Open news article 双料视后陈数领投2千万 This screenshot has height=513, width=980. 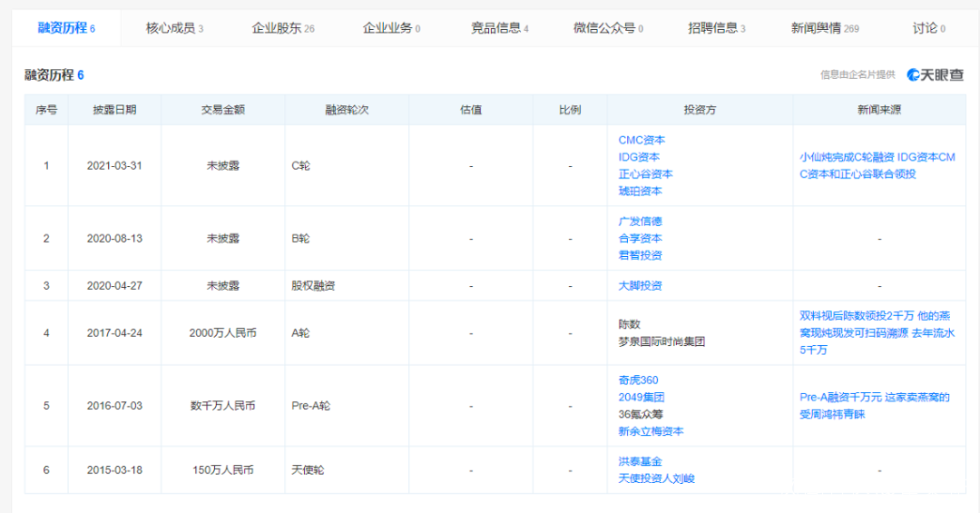point(877,333)
